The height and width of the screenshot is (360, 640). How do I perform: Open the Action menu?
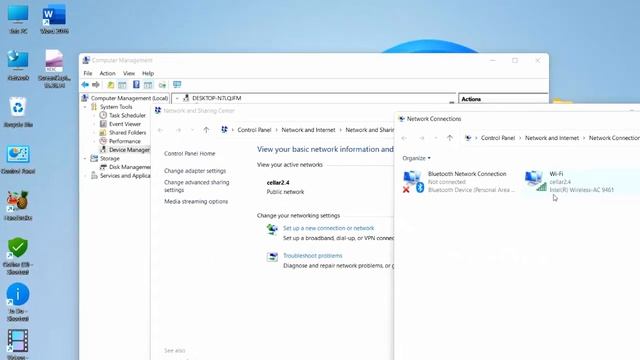[x=107, y=73]
